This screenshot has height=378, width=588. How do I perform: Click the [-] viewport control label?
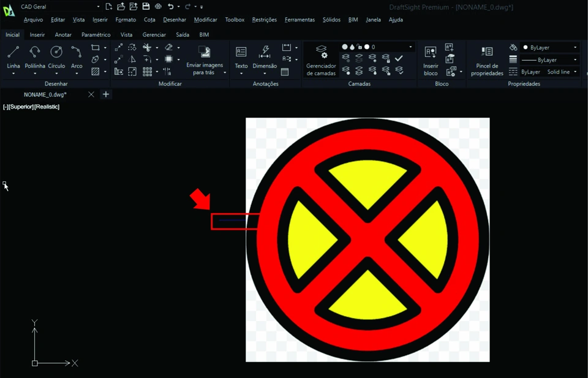pos(6,107)
